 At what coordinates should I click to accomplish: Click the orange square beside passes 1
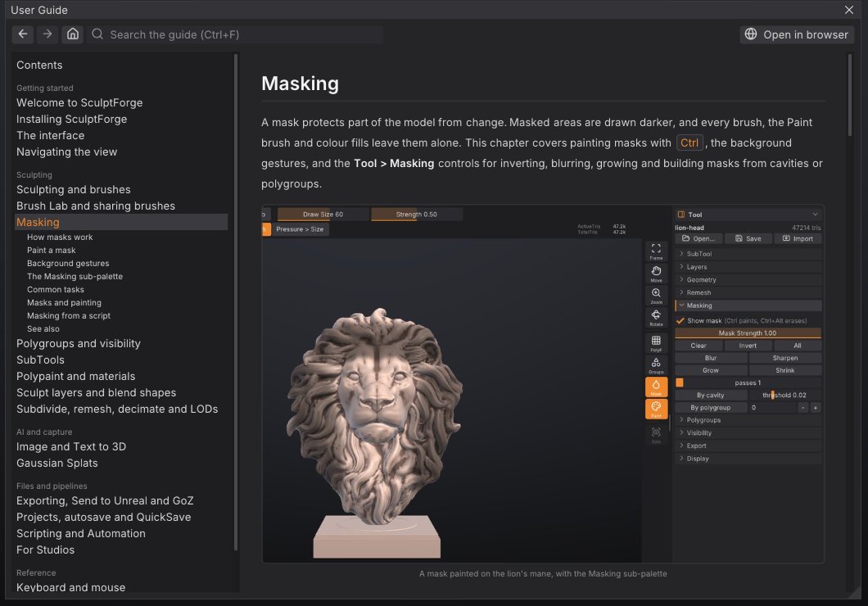(680, 382)
